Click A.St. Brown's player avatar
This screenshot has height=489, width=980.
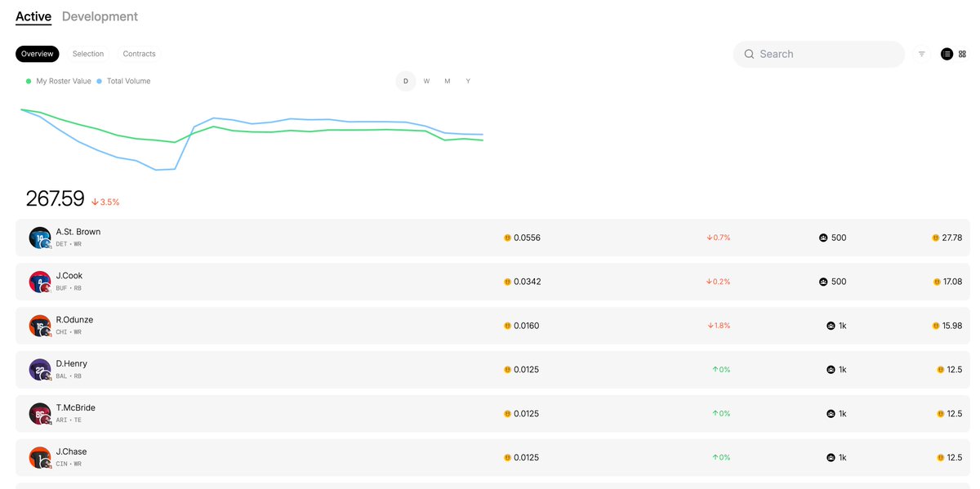[x=40, y=238]
